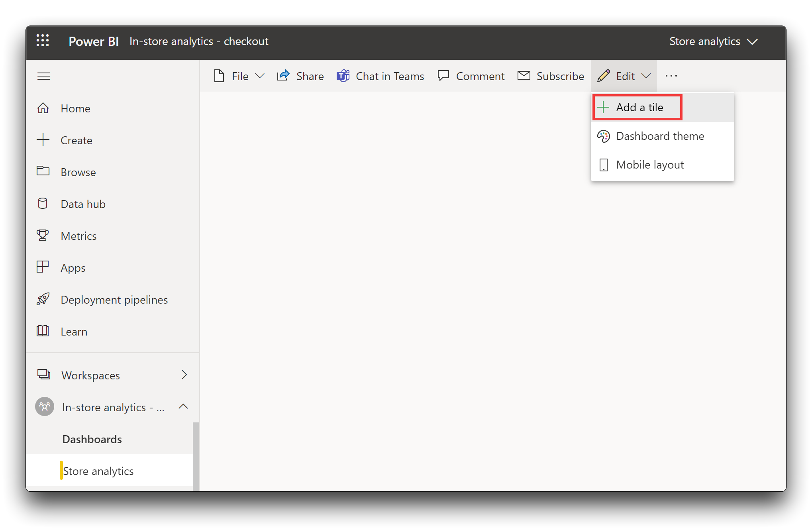The height and width of the screenshot is (530, 812).
Task: Click the Comment button label
Action: pyautogui.click(x=480, y=76)
